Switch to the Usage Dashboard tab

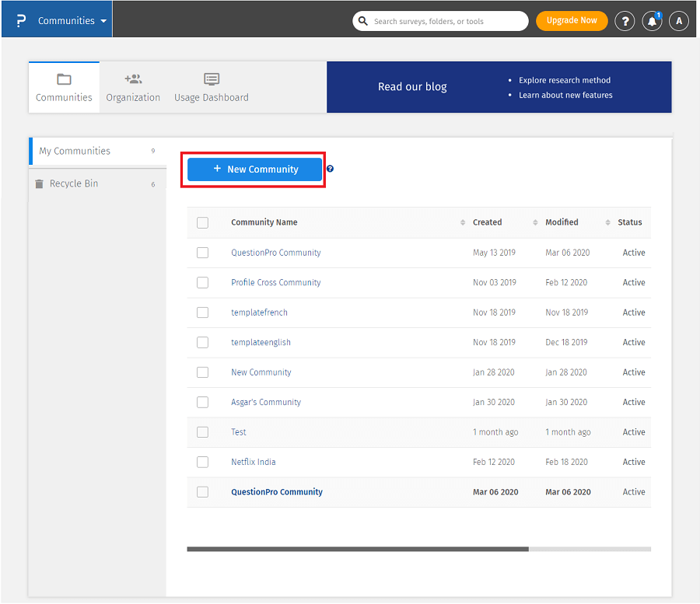pos(212,87)
